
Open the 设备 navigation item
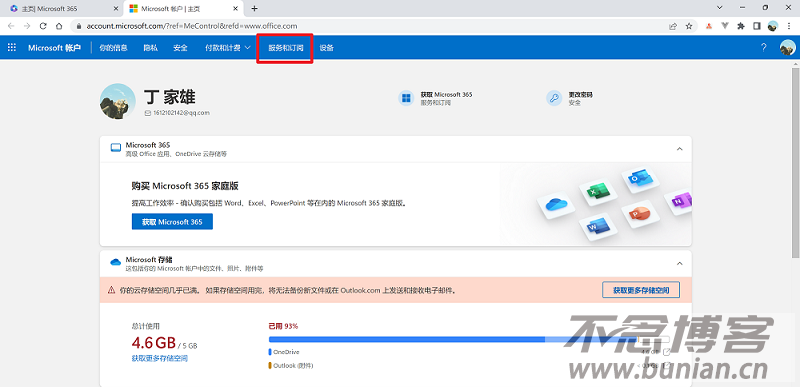click(x=327, y=47)
